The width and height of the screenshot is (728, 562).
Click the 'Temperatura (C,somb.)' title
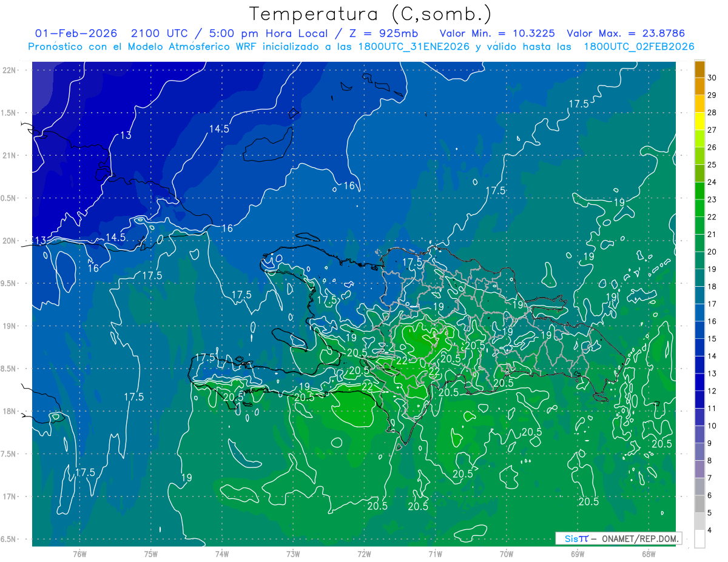(x=371, y=14)
